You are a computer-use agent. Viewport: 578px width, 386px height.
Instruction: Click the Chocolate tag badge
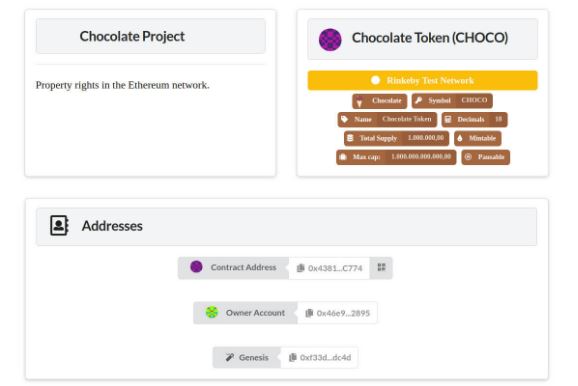coord(379,101)
